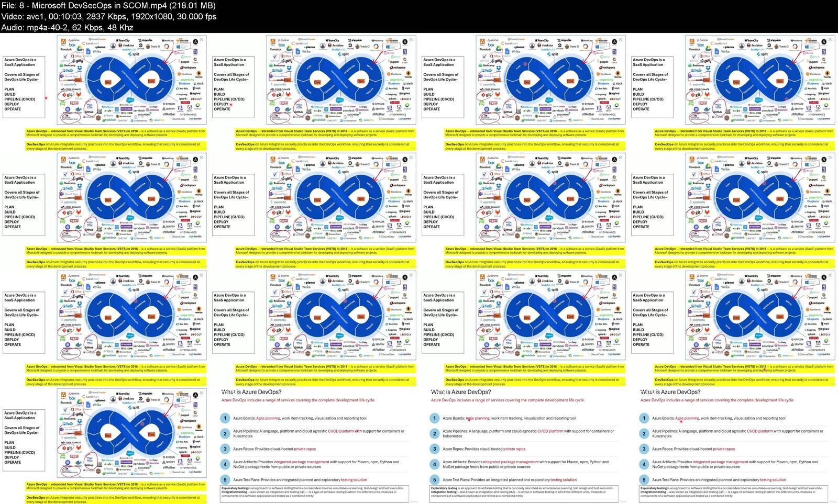Select the fourth thumbnail in the second row
This screenshot has width=838, height=504.
coord(733,211)
